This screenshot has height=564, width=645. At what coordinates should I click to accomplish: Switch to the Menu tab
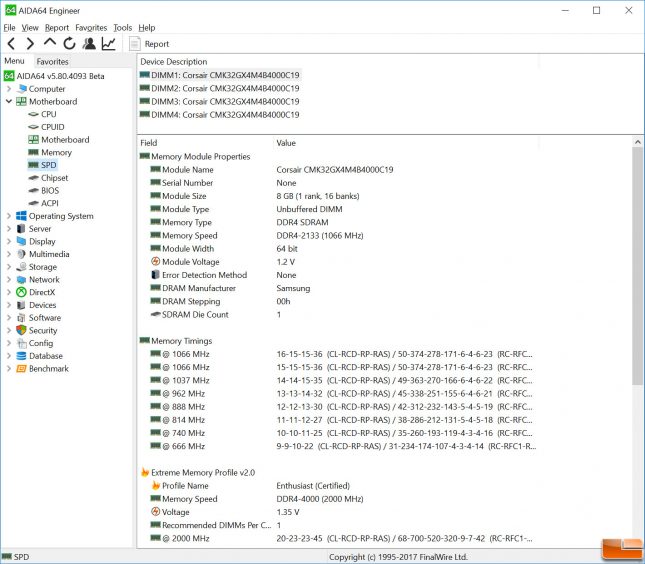coord(14,61)
